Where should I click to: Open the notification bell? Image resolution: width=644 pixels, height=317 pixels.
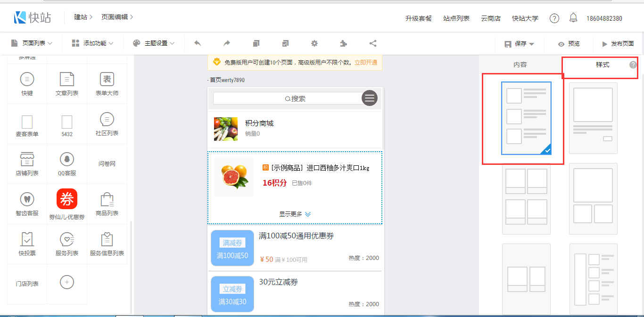pos(573,18)
